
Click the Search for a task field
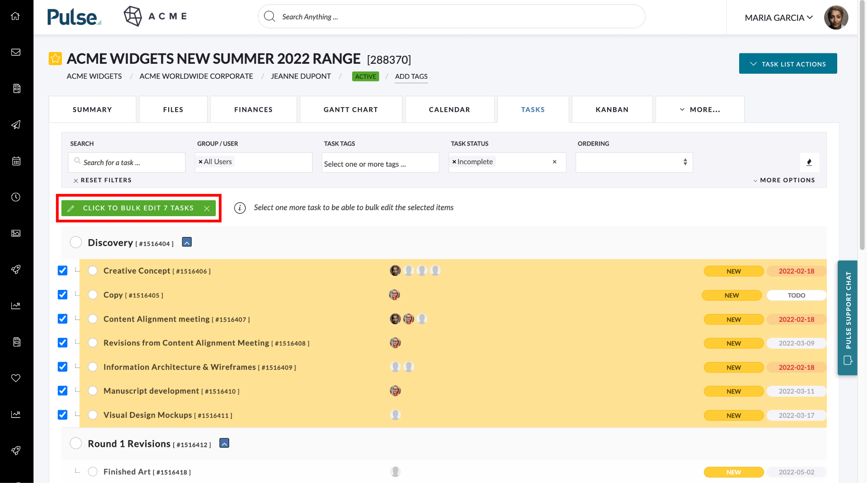click(x=127, y=162)
